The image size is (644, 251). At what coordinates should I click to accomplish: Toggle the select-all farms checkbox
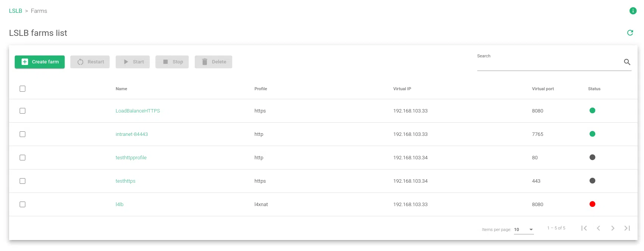23,89
